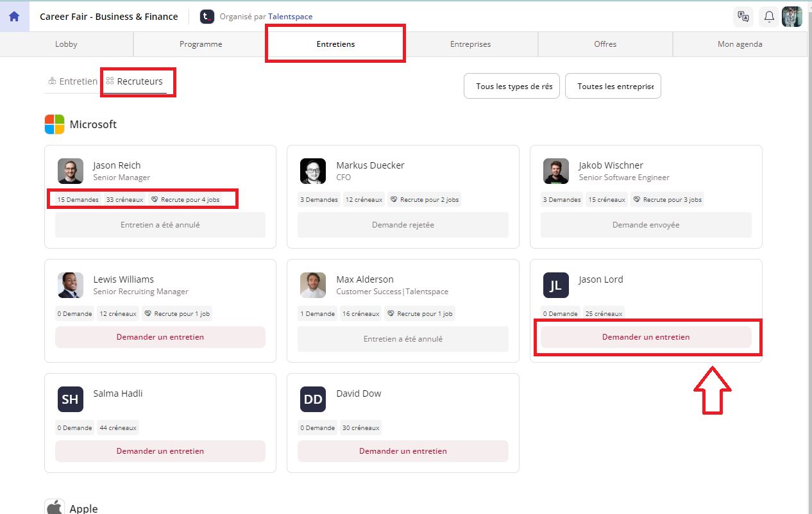The image size is (812, 514).
Task: Click Jakob Wischner's 'Demande envoyée' button
Action: pyautogui.click(x=646, y=225)
